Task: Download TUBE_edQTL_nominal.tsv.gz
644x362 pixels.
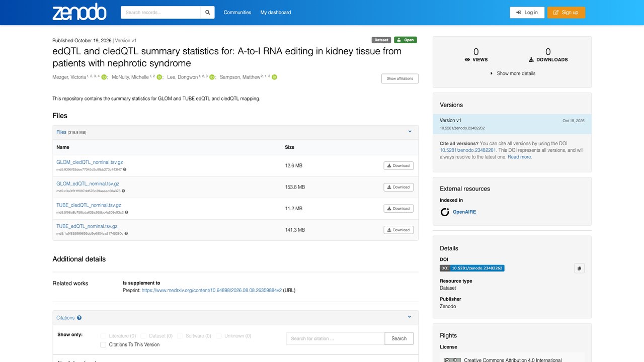Action: coord(398,230)
